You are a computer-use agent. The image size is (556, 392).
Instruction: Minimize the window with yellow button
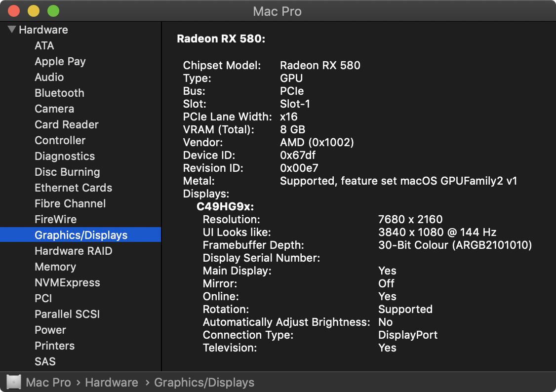click(34, 11)
